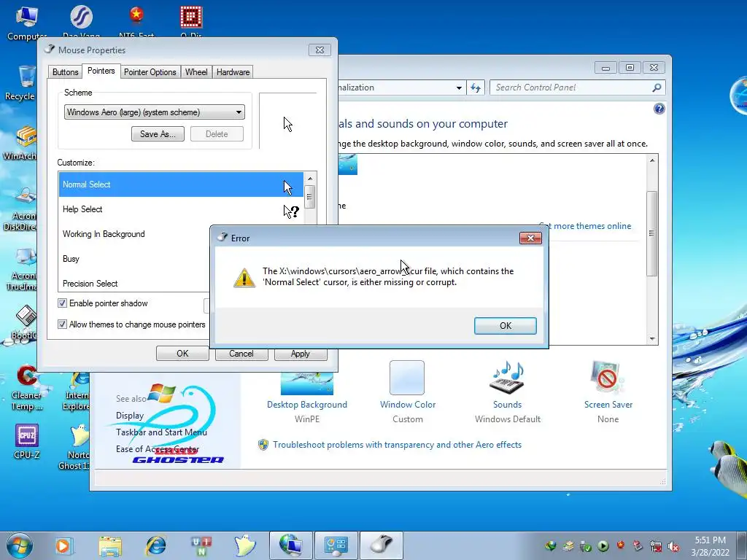Image resolution: width=747 pixels, height=560 pixels.
Task: Click the Customize list scrollbar thumb
Action: [x=309, y=197]
